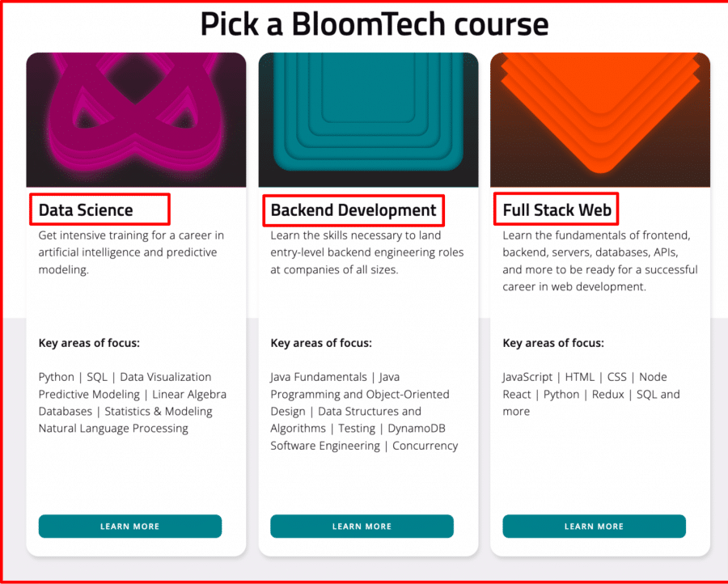Click the Full Stack Web description paragraph
The height and width of the screenshot is (584, 728).
click(600, 261)
